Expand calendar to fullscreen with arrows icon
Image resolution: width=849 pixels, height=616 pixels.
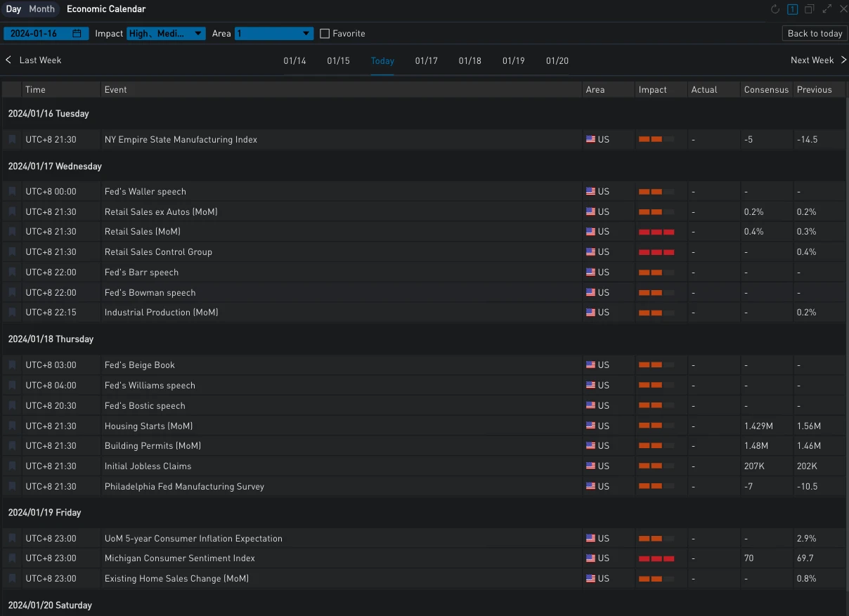pyautogui.click(x=827, y=9)
